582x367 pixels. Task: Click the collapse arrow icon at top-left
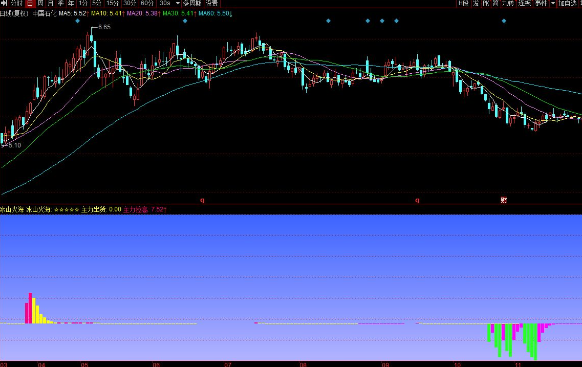pos(4,3)
